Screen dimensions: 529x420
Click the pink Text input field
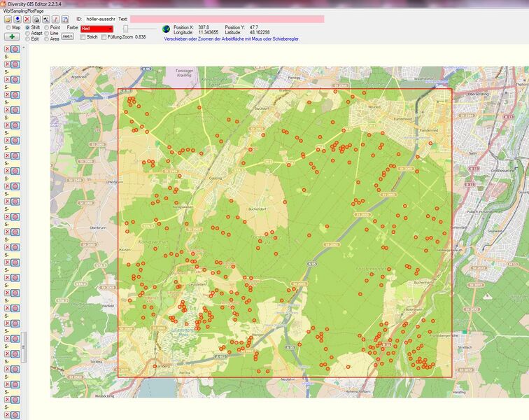pos(227,19)
